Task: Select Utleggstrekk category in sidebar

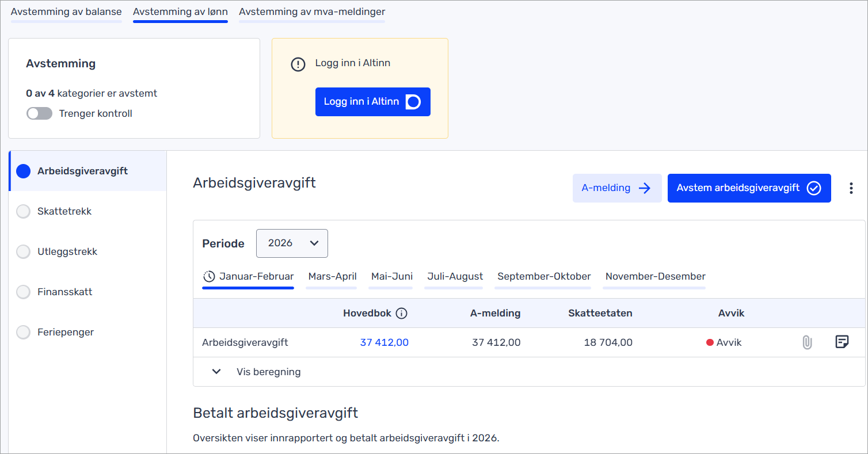Action: point(67,251)
